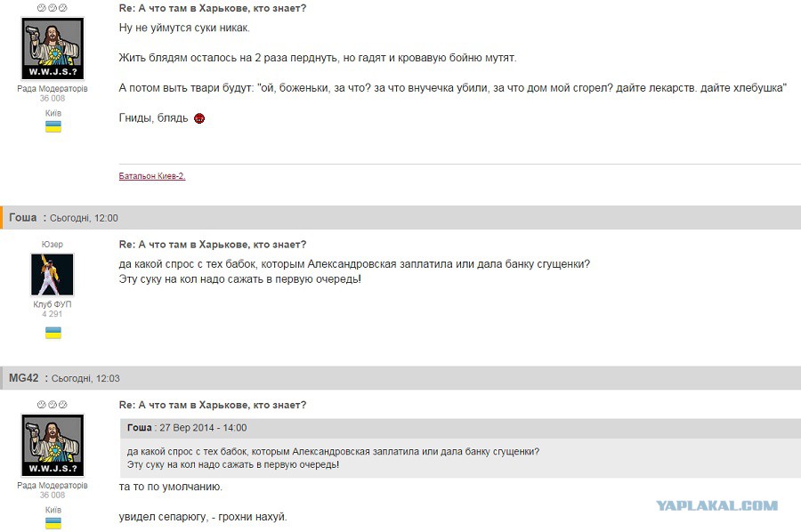Open the W.W.J.S. avatar in MG42 post

click(x=53, y=445)
